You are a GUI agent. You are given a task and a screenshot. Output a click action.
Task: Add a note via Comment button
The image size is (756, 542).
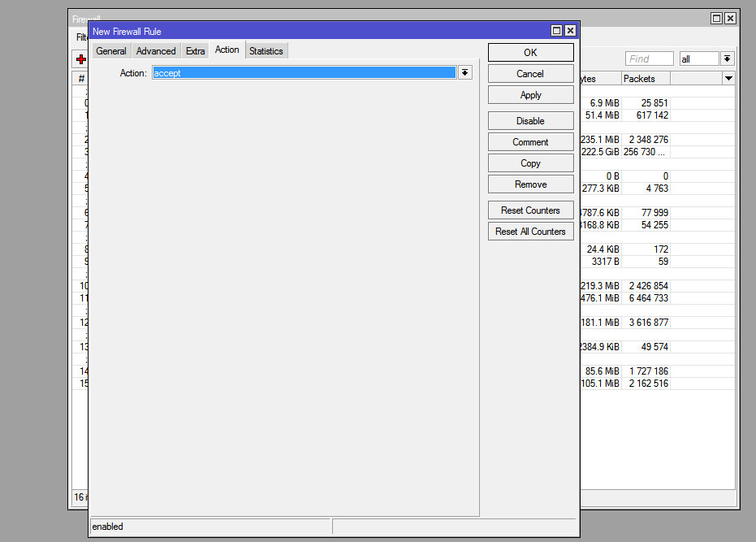coord(530,142)
